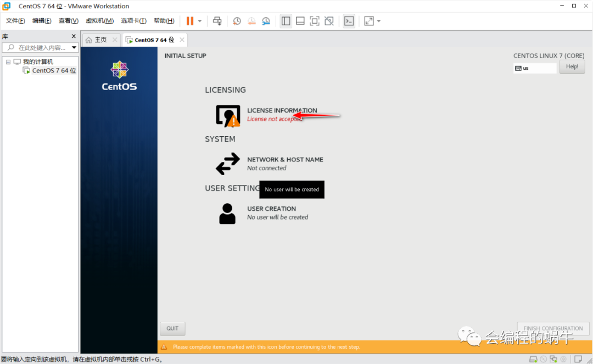The image size is (593, 364).
Task: Click the warning triangle in orange bar
Action: (164, 346)
